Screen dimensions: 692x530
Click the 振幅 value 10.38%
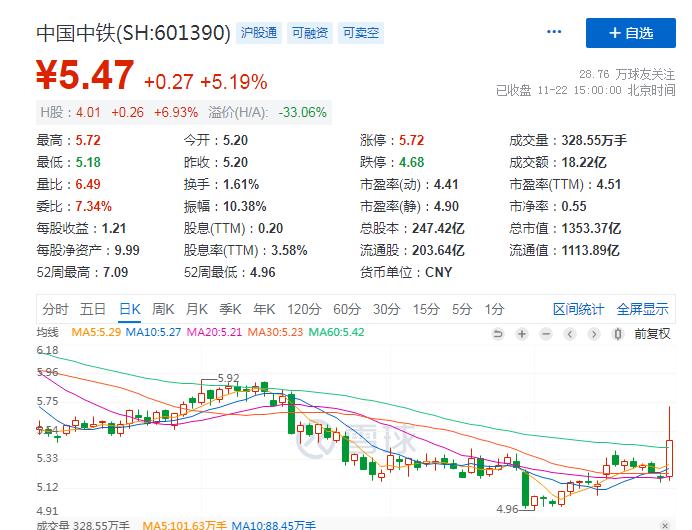coord(244,207)
